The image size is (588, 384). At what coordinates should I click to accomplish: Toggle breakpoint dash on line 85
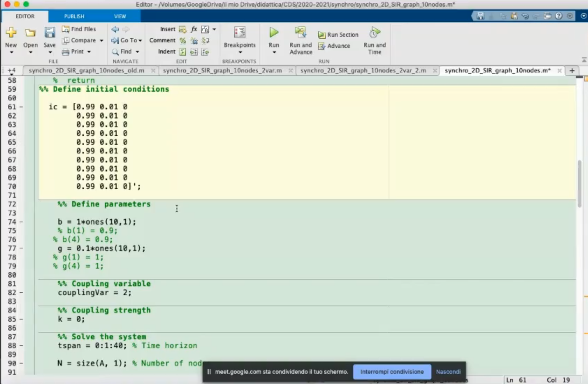click(21, 319)
